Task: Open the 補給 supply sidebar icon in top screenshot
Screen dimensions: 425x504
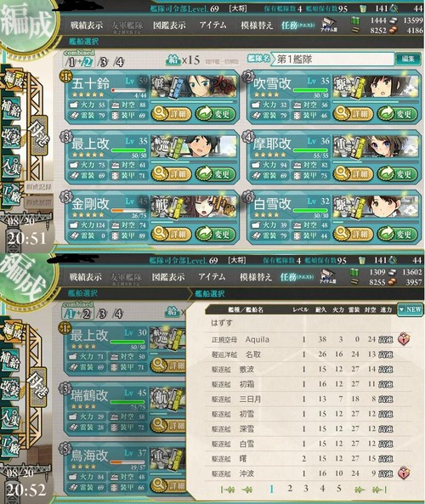Action: [x=11, y=110]
